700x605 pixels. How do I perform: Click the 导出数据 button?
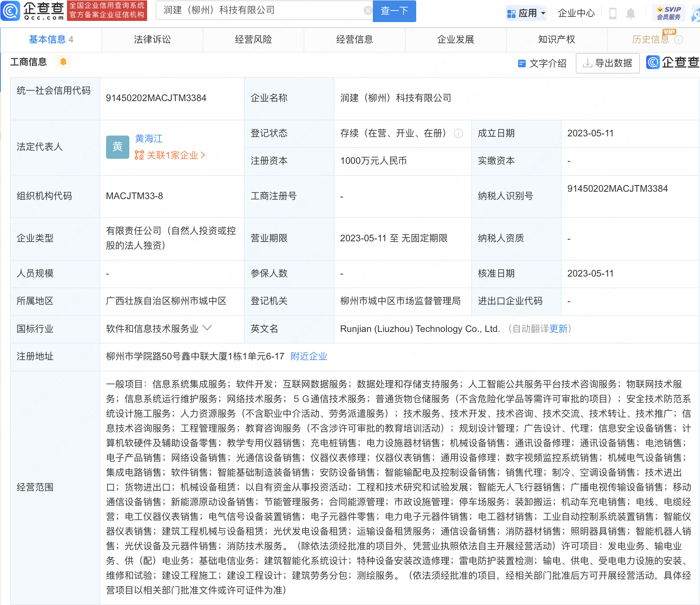point(607,63)
